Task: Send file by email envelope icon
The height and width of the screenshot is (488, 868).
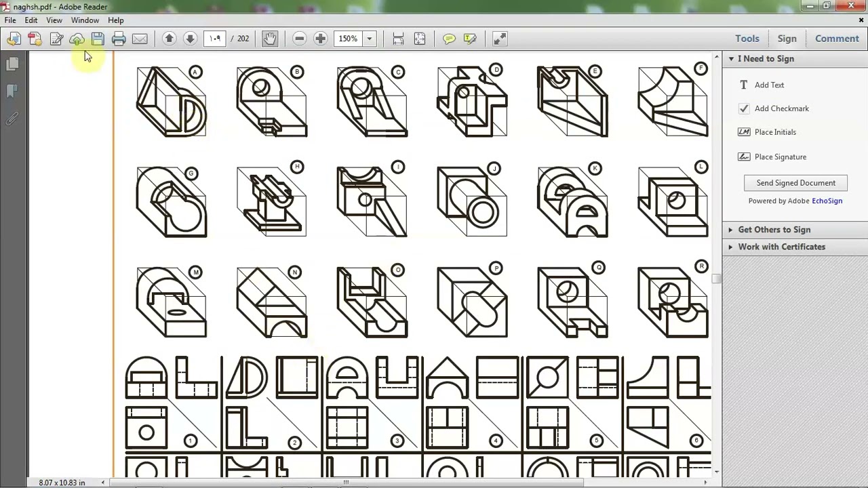Action: 140,39
